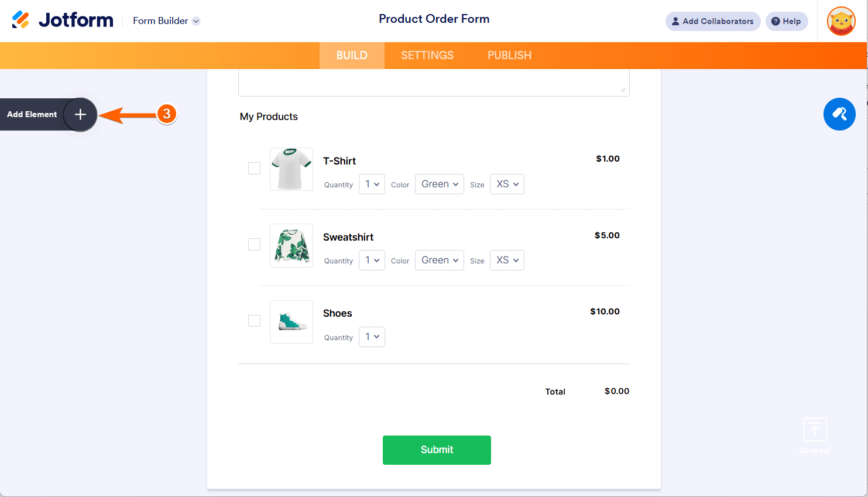The width and height of the screenshot is (868, 497).
Task: Click the Help question mark icon
Action: pos(776,21)
